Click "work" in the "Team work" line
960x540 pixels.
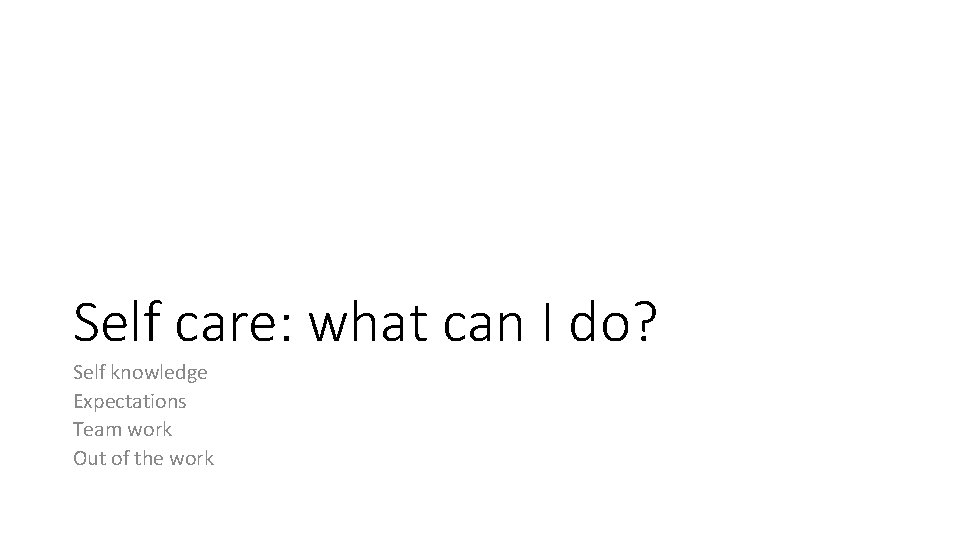point(147,430)
